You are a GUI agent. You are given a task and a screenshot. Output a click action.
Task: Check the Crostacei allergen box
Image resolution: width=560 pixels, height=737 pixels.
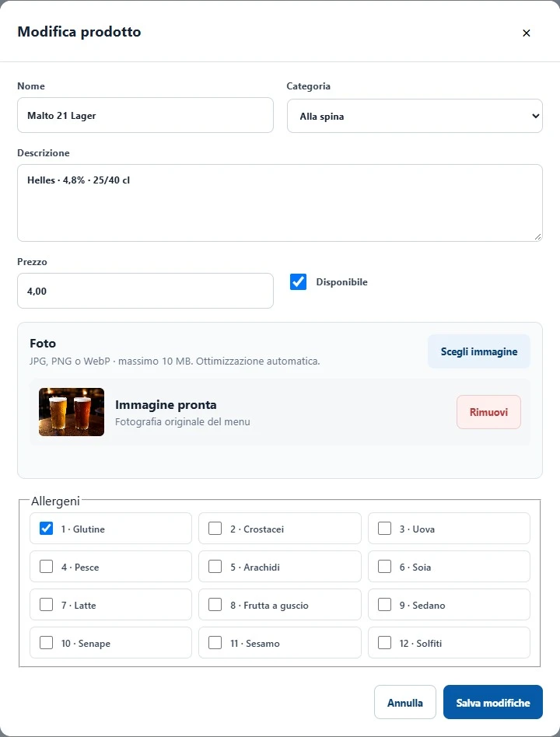[215, 529]
